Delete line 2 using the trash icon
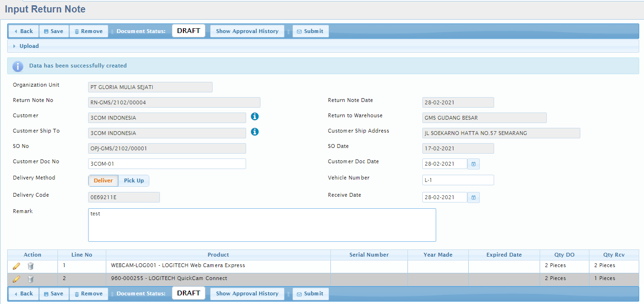Viewport: 644px width, 304px height. coord(30,279)
